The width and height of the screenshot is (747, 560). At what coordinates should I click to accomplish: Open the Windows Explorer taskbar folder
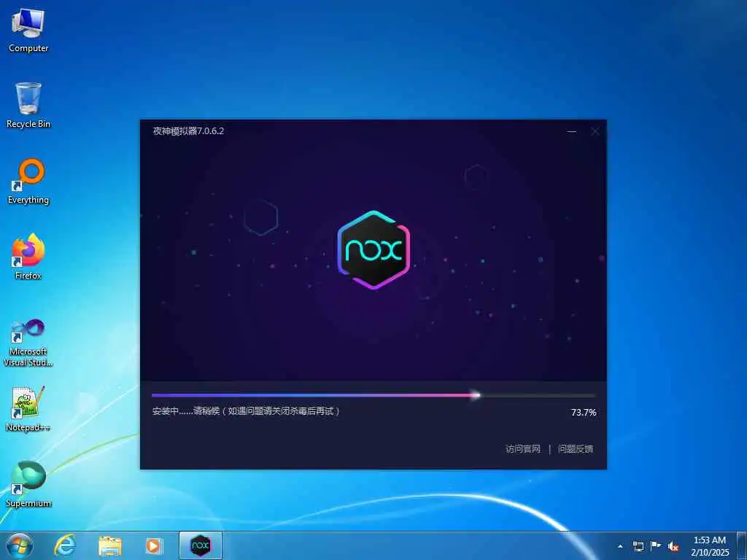click(110, 545)
